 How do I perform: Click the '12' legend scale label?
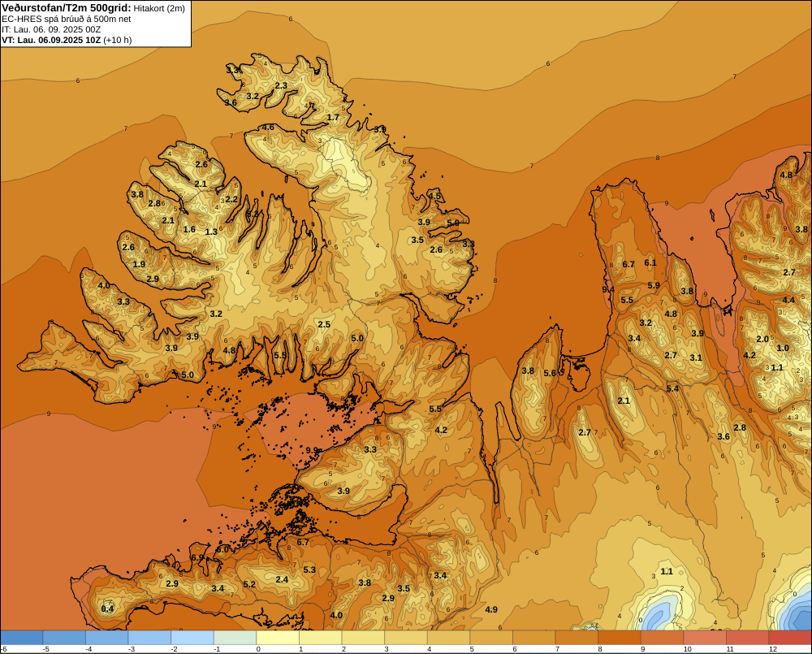point(773,649)
